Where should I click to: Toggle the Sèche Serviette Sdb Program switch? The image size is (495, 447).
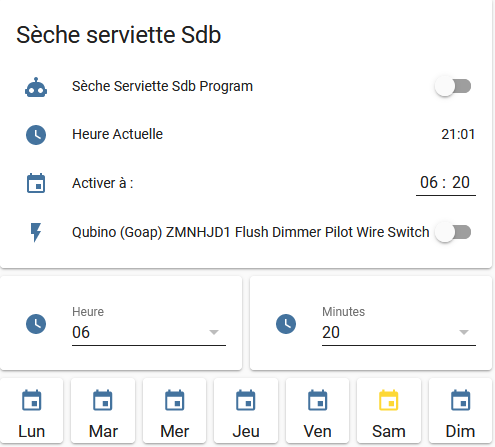tap(453, 86)
